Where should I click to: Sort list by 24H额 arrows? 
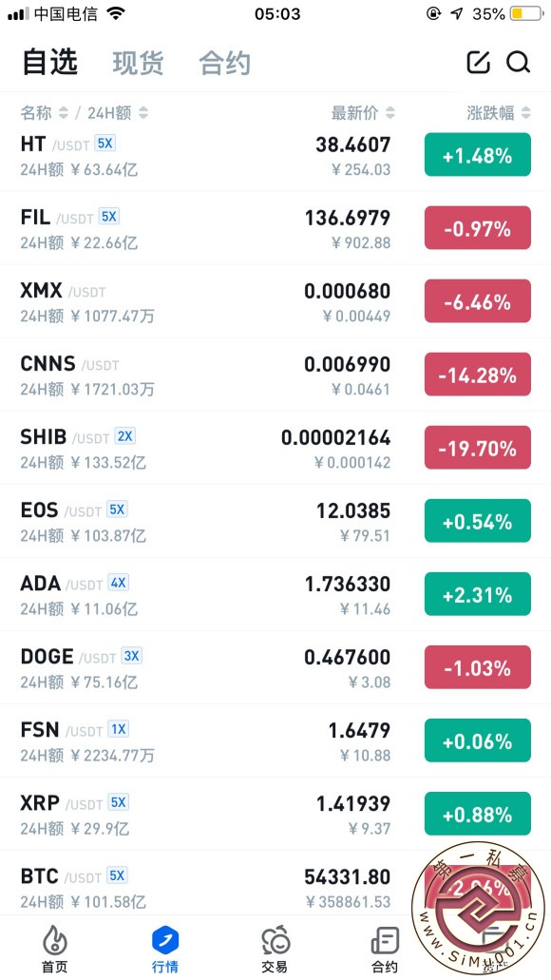143,113
